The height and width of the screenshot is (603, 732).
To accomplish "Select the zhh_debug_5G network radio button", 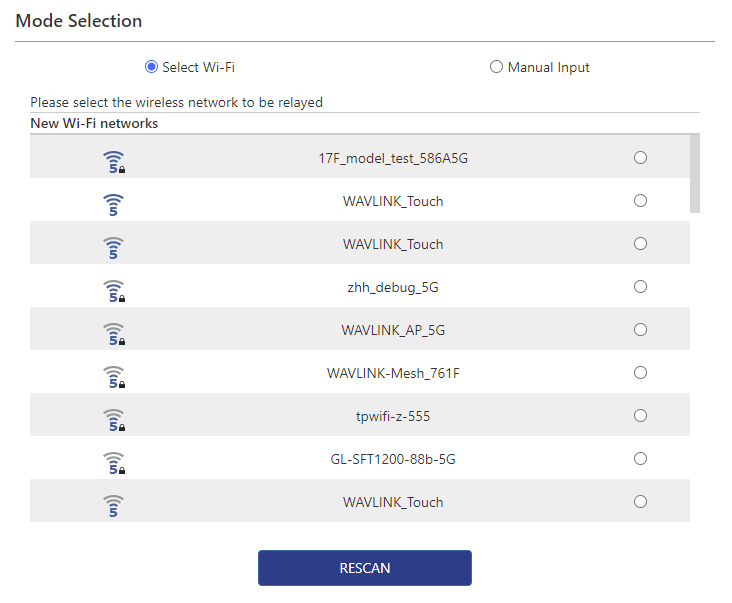I will pos(641,287).
